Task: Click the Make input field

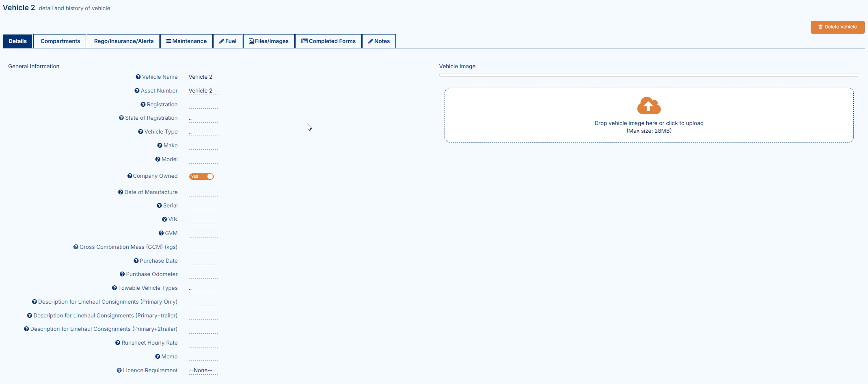Action: click(203, 146)
